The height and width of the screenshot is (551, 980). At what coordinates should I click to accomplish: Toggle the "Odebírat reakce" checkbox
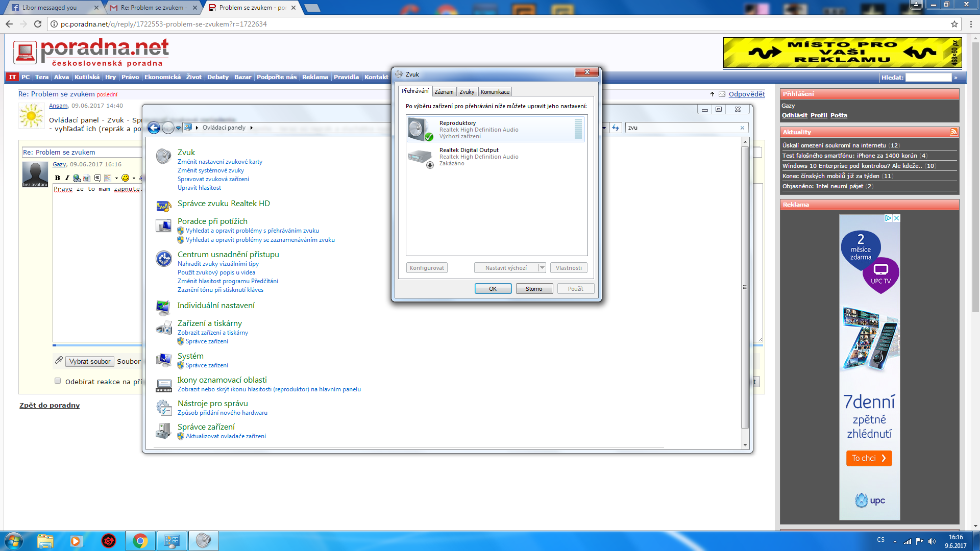[58, 381]
